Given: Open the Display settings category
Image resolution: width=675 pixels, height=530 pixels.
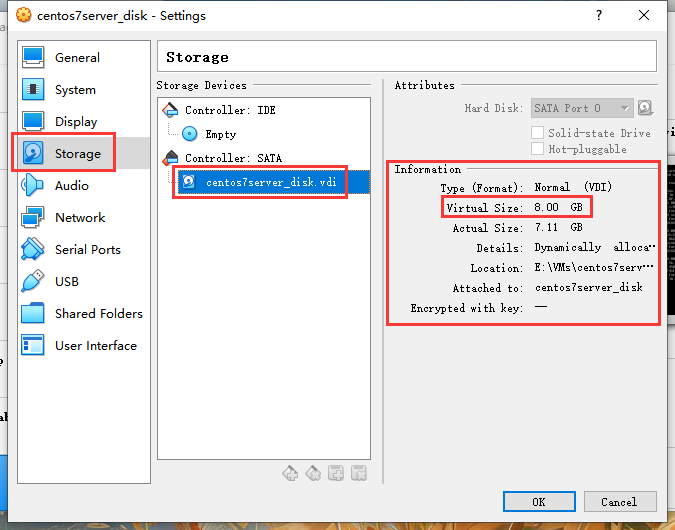Looking at the screenshot, I should point(84,121).
